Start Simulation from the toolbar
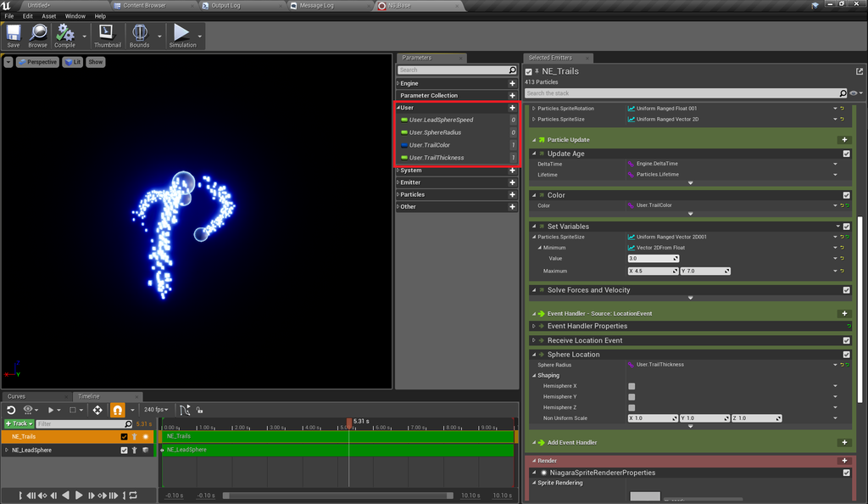Viewport: 868px width, 504px height. [182, 36]
